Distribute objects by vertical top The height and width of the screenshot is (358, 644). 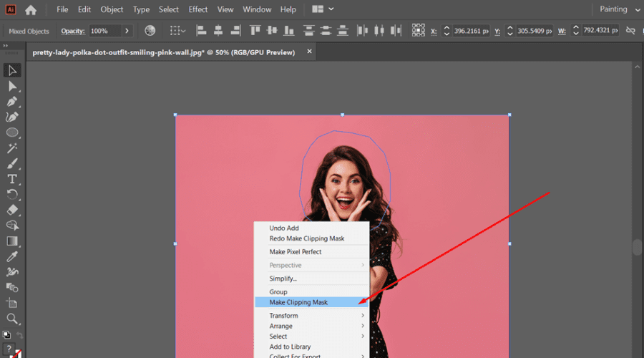pyautogui.click(x=309, y=30)
